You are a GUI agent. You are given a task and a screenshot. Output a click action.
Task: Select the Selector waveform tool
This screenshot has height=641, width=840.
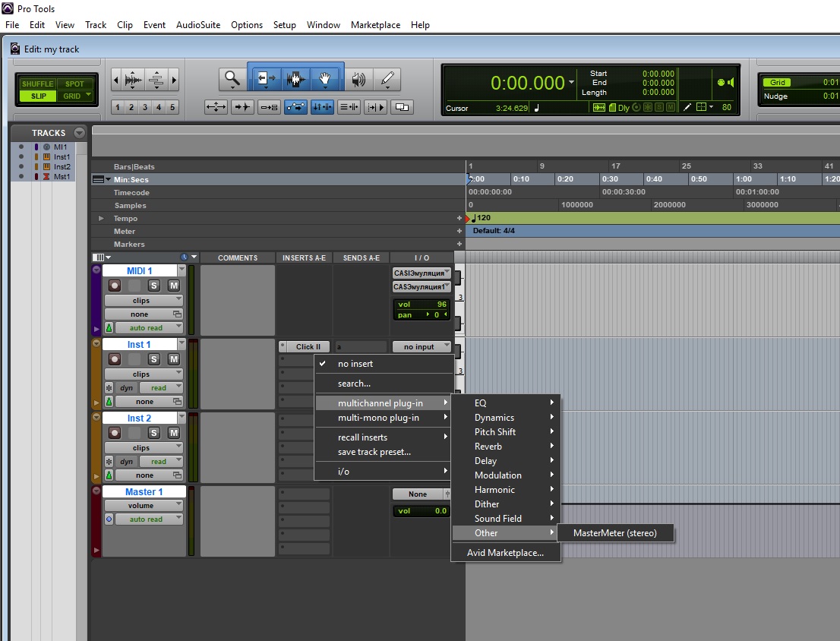(x=295, y=79)
